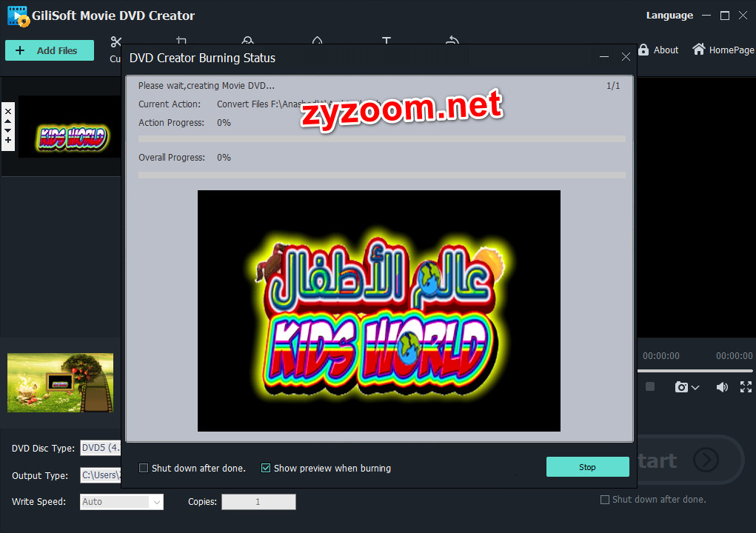Click the 'Please wait,creating Movie DVD...' message
This screenshot has width=756, height=533.
pos(207,86)
